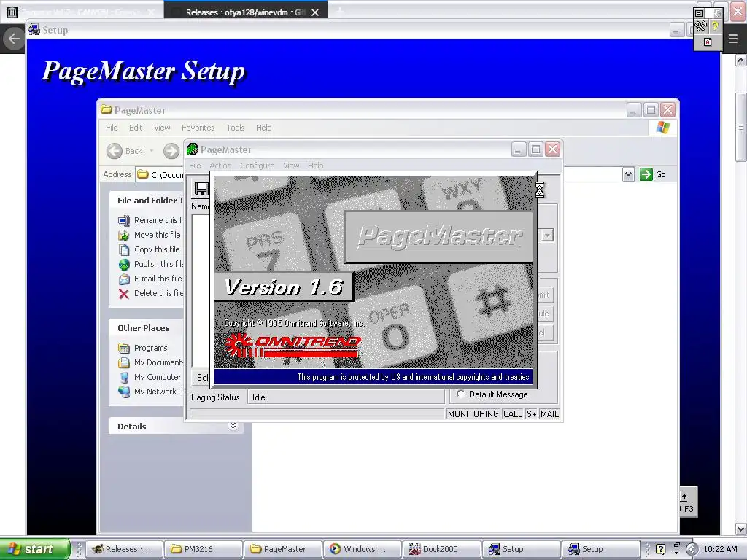Open the Explorer View menu
Viewport: 747px width, 560px height.
coord(162,128)
